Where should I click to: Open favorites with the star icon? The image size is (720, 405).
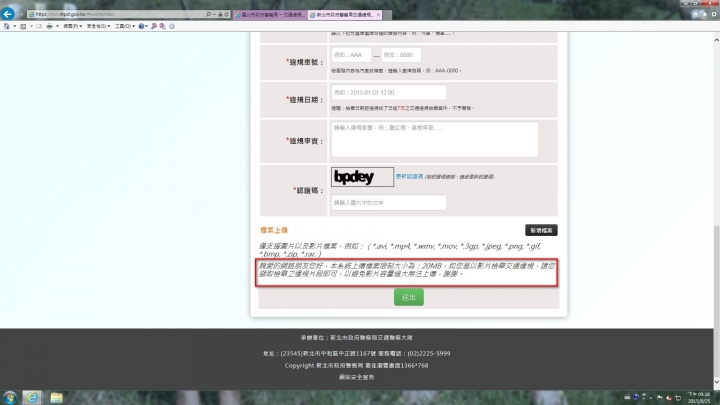[704, 14]
